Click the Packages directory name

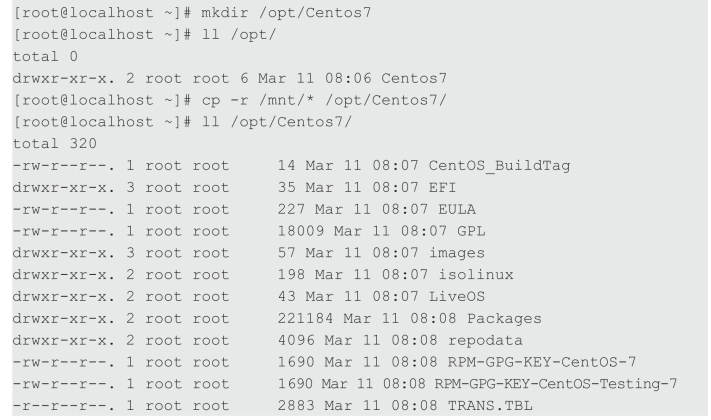504,318
